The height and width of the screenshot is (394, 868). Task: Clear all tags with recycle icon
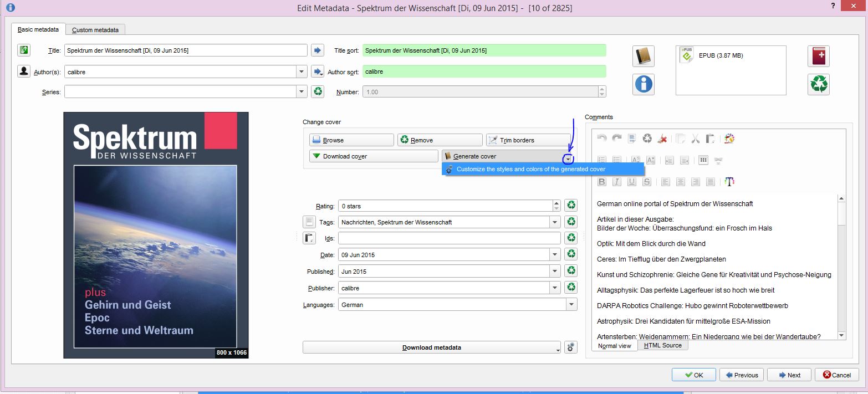click(x=571, y=222)
